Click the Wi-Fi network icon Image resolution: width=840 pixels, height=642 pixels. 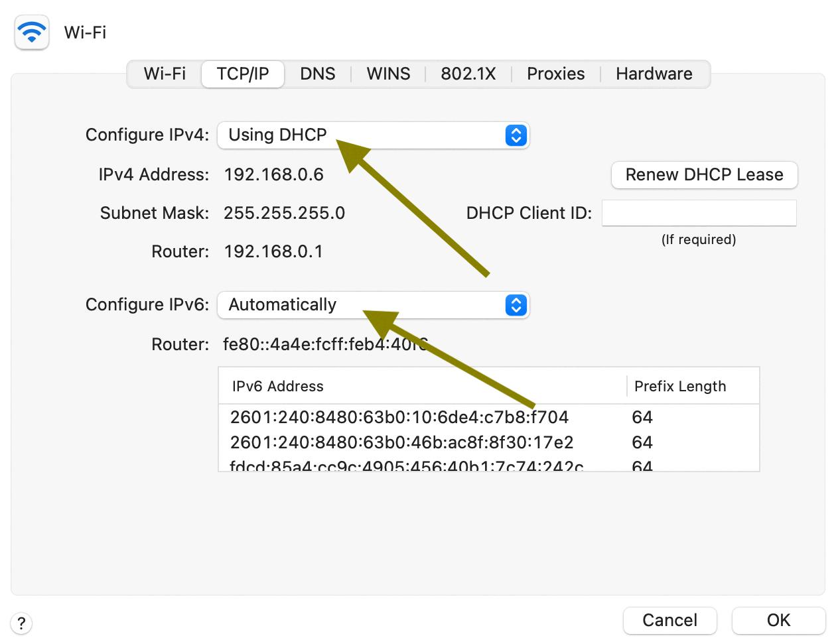click(32, 32)
